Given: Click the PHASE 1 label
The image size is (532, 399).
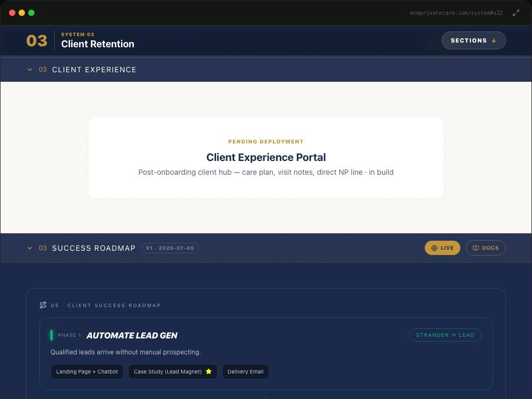Looking at the screenshot, I should coord(69,335).
